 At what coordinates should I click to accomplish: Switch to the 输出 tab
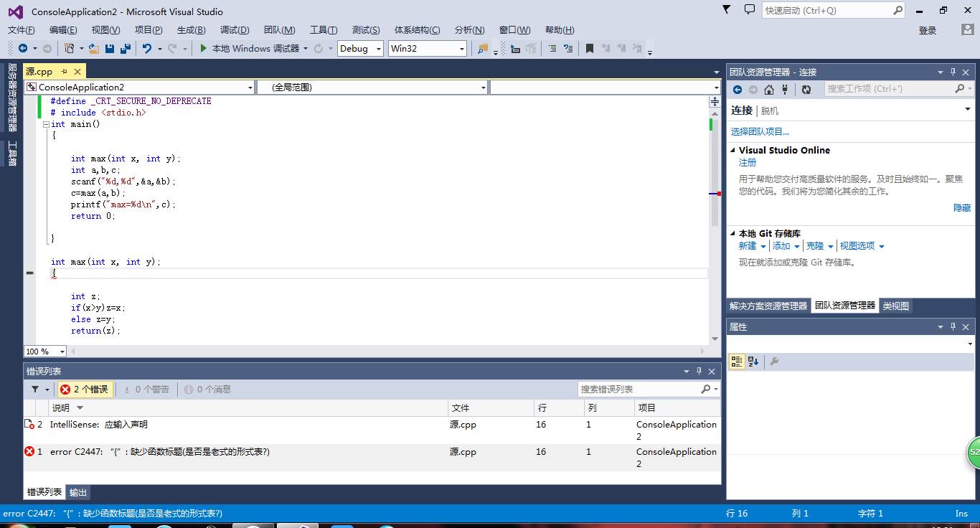click(x=78, y=492)
